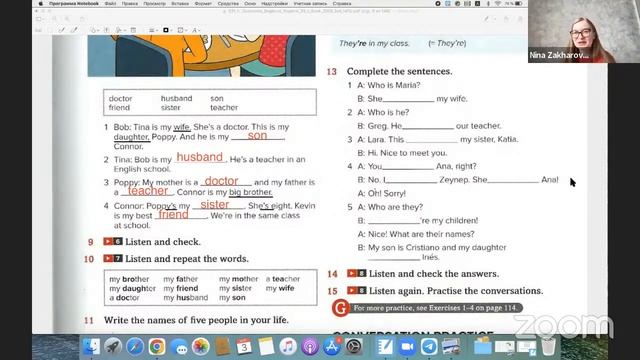Open the Учетная запись menu

(x=310, y=4)
